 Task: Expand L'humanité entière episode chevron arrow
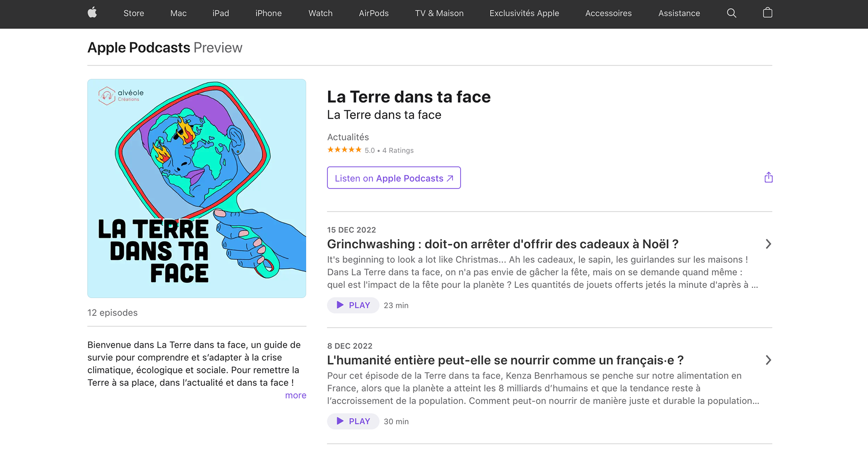[x=768, y=360]
